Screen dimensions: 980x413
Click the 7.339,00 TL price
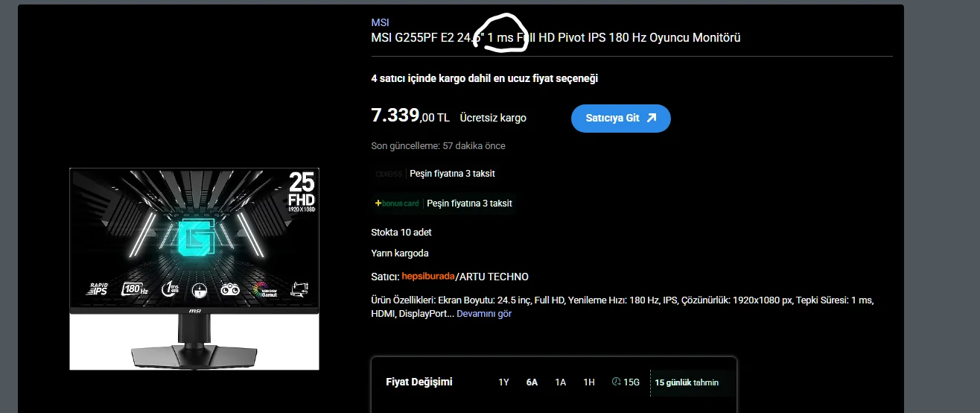coord(410,116)
